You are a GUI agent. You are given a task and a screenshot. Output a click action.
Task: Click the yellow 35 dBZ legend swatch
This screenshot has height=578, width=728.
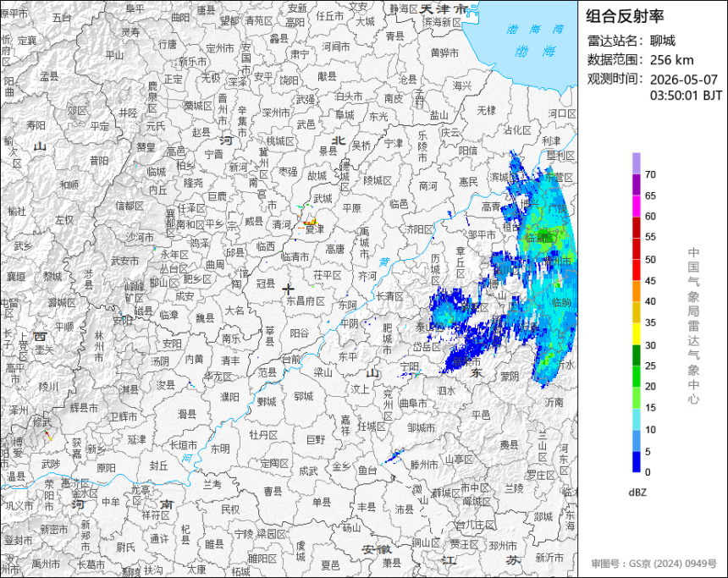click(x=637, y=333)
